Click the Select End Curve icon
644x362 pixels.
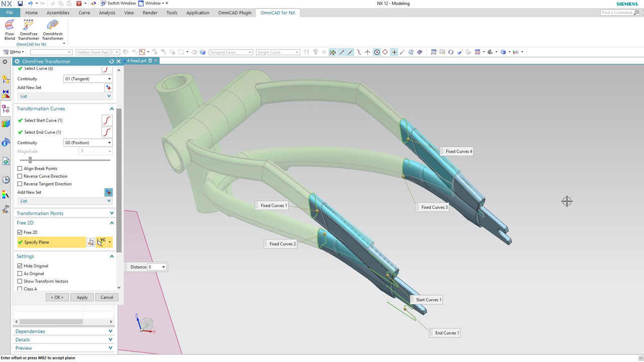107,132
